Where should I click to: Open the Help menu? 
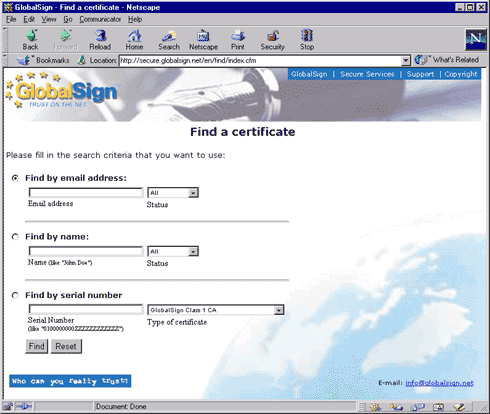(x=135, y=19)
